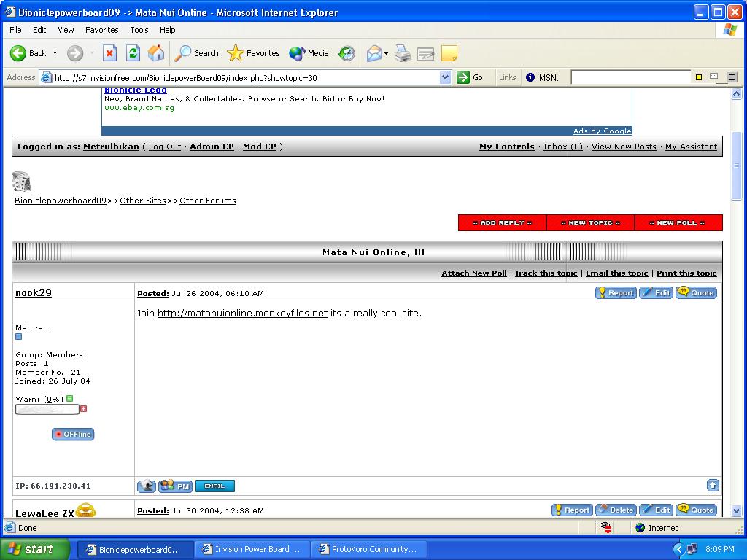Click the dice avatar above the breadcrumb
This screenshot has width=747, height=560.
point(20,180)
